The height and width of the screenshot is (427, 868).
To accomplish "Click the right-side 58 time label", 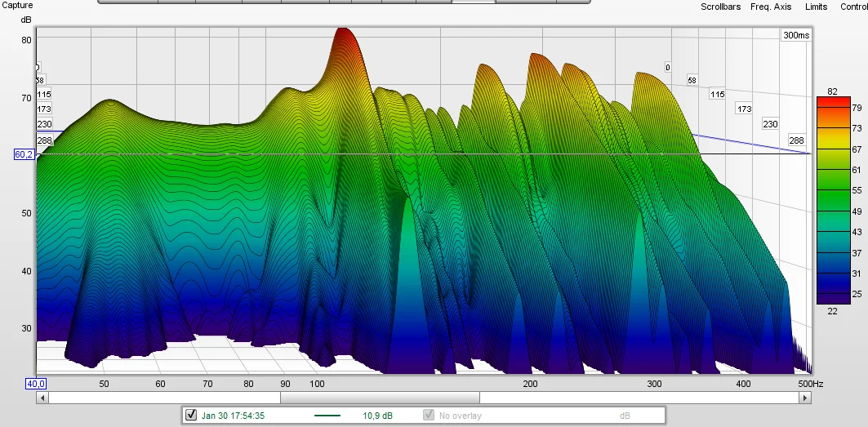I will 692,80.
